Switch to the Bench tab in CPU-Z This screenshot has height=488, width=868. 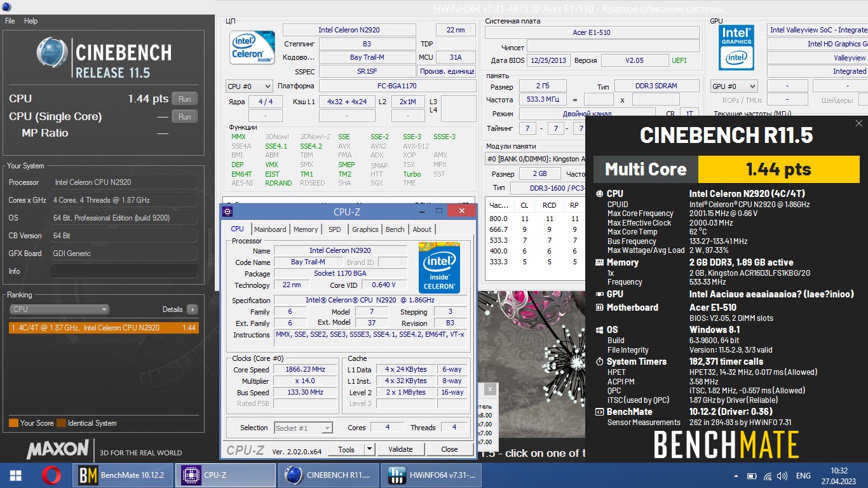pyautogui.click(x=395, y=229)
